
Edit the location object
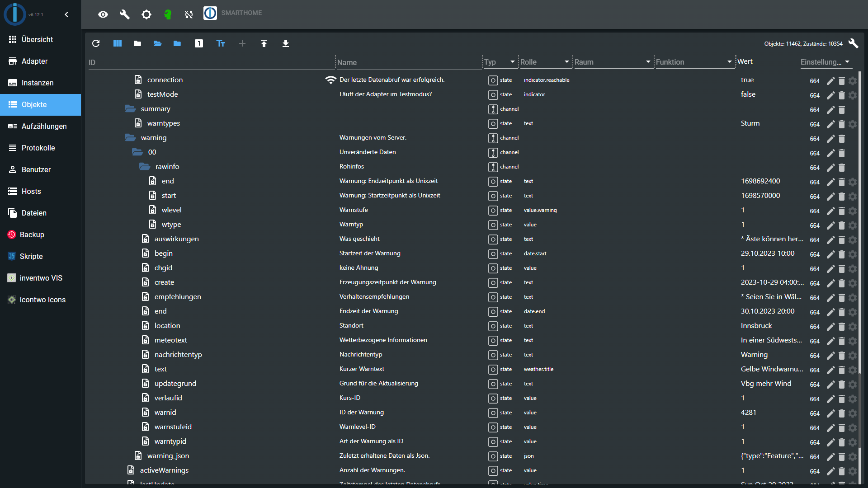(831, 327)
